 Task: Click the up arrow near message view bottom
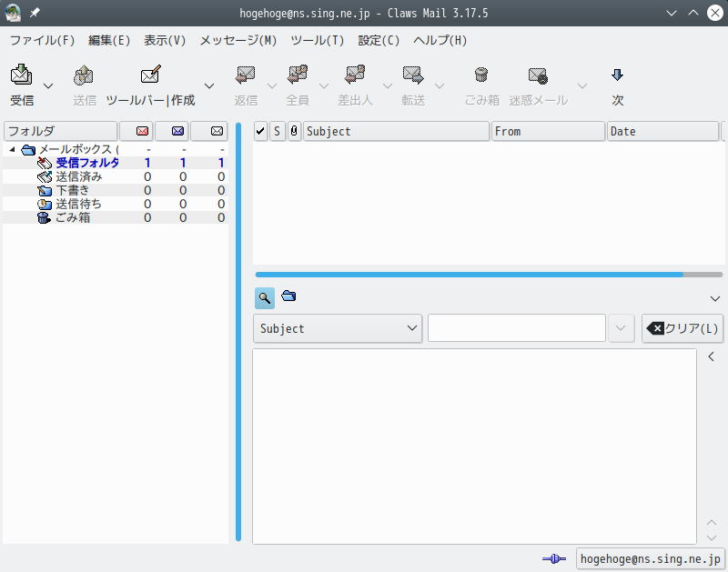click(x=712, y=523)
